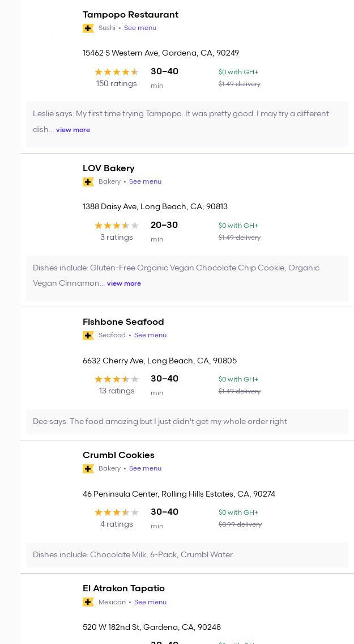Click the GH+ badge icon beside El Atrakon Tapatio
The width and height of the screenshot is (354, 644).
pyautogui.click(x=88, y=602)
